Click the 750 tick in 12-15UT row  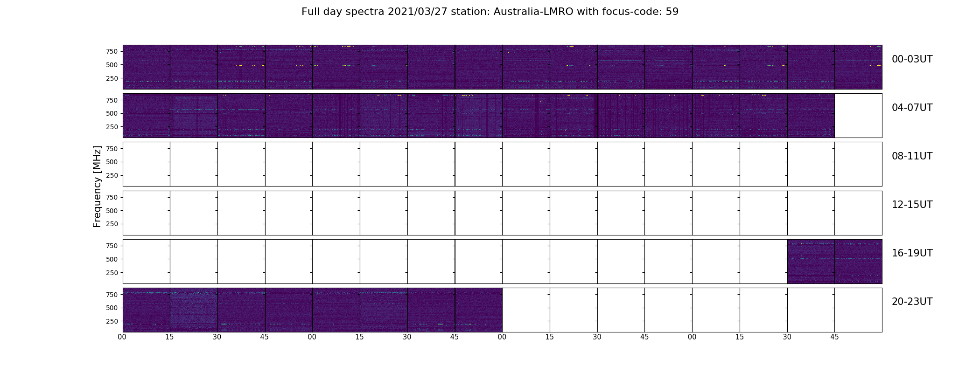click(112, 197)
